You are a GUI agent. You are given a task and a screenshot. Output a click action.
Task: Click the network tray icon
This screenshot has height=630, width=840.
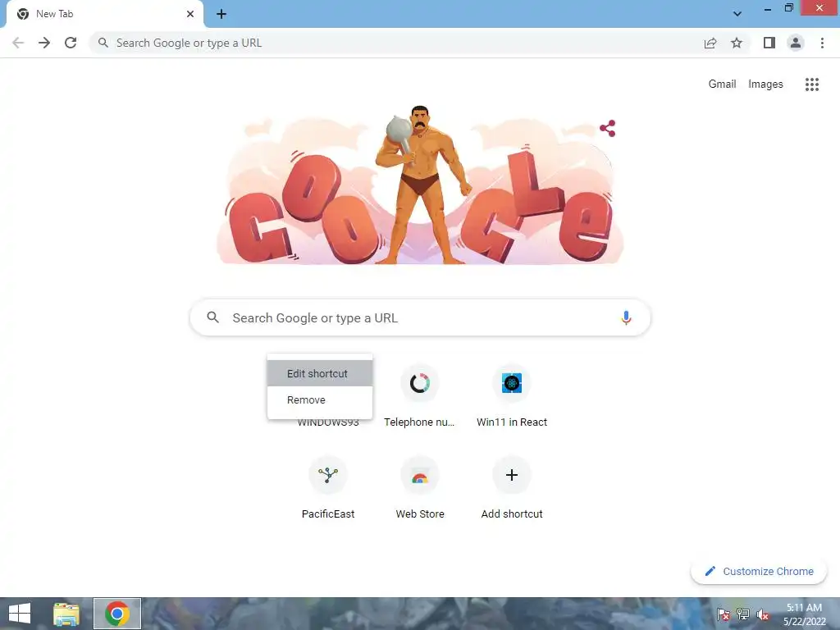click(743, 614)
